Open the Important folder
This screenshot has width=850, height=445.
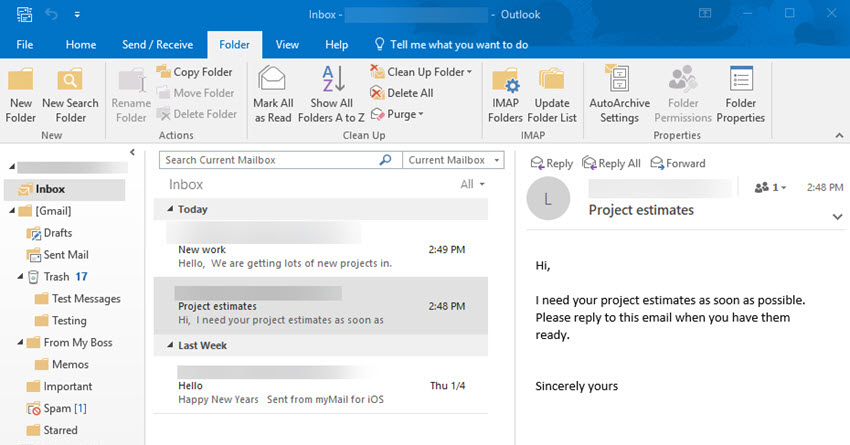60,386
